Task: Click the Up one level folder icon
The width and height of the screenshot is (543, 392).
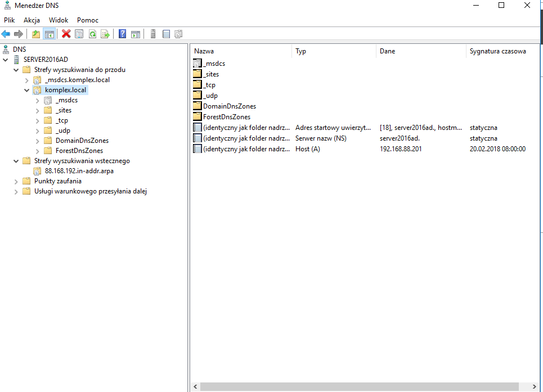Action: tap(36, 34)
